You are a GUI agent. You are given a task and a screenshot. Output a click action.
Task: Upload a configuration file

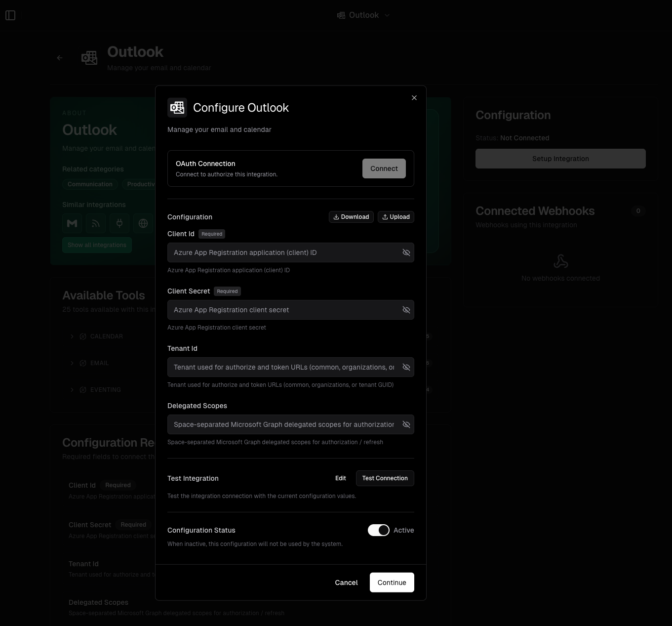[x=396, y=217]
